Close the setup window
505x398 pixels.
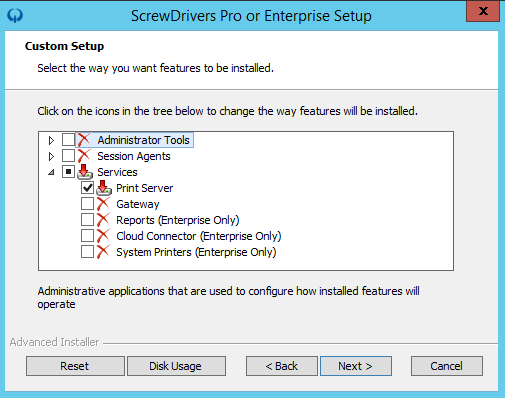click(483, 11)
